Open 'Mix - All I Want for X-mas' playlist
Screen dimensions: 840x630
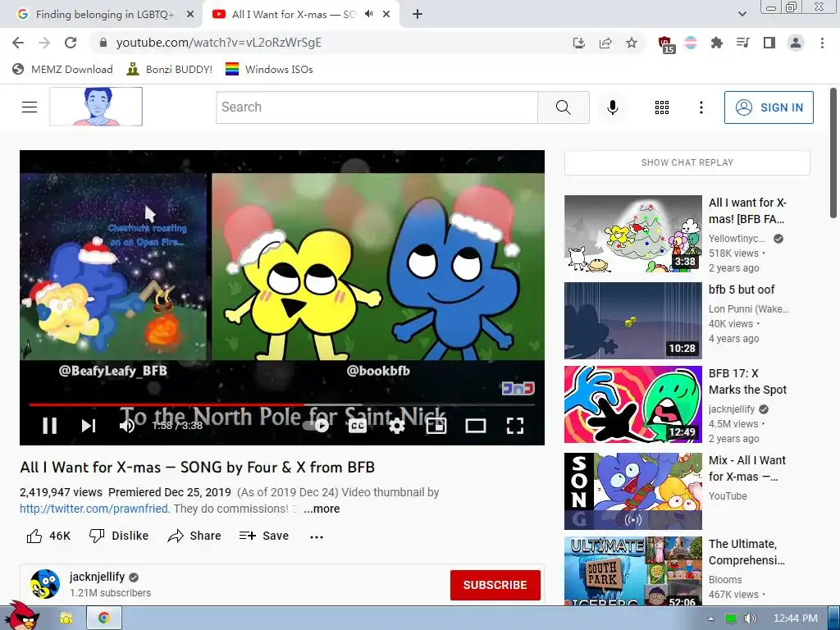632,491
